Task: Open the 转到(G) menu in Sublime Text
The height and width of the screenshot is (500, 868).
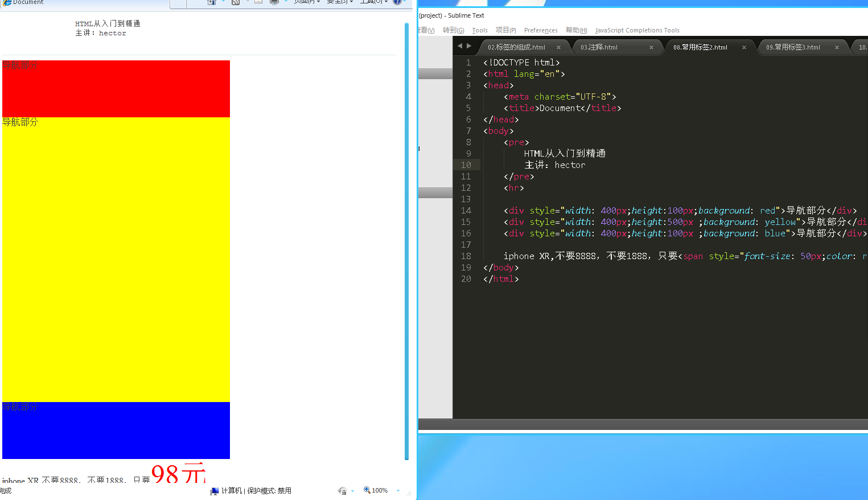Action: click(x=453, y=30)
